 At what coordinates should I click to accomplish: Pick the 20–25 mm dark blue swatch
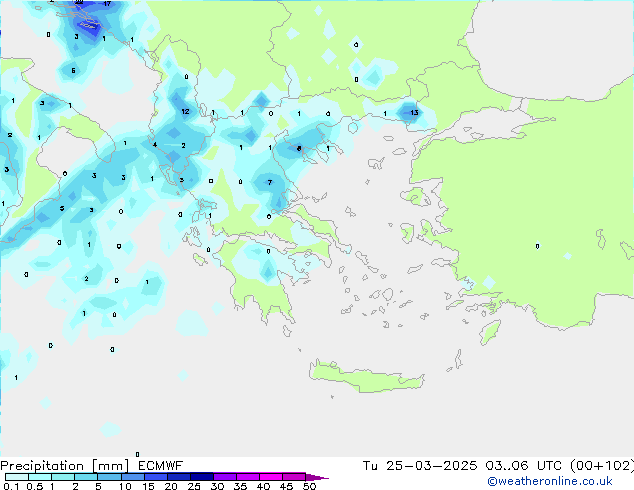coord(178,477)
